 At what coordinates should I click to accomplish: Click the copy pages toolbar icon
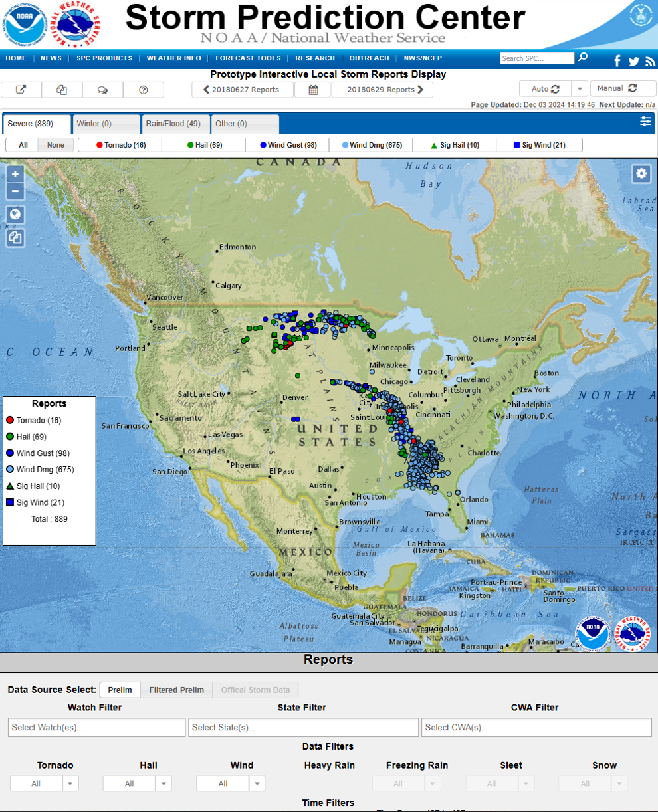(62, 90)
